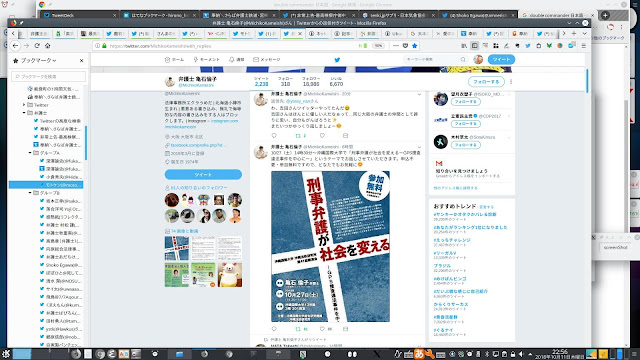Toggle the Firefox sidebar toolbar icon

click(474, 46)
